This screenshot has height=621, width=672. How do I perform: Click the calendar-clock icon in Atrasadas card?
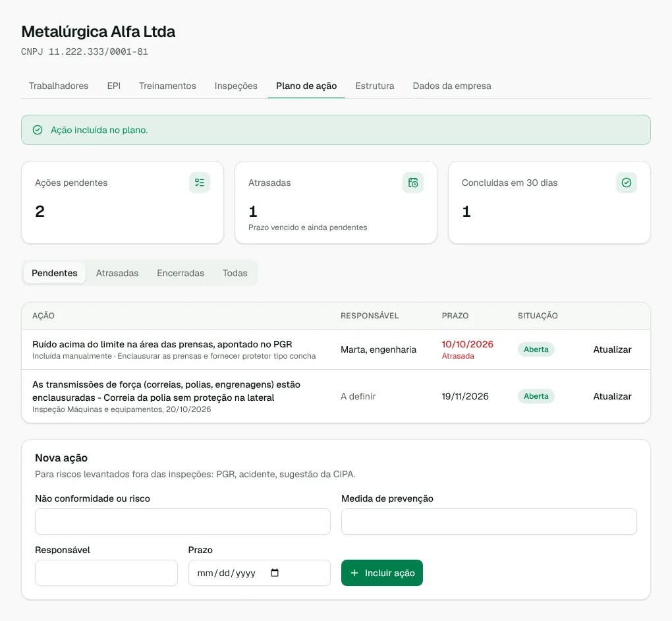pos(412,183)
